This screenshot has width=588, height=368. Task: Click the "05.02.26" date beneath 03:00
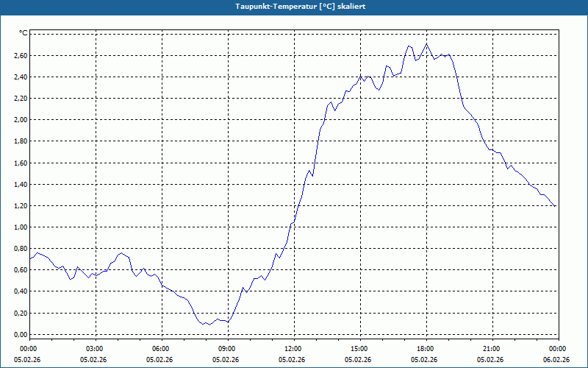coord(93,360)
